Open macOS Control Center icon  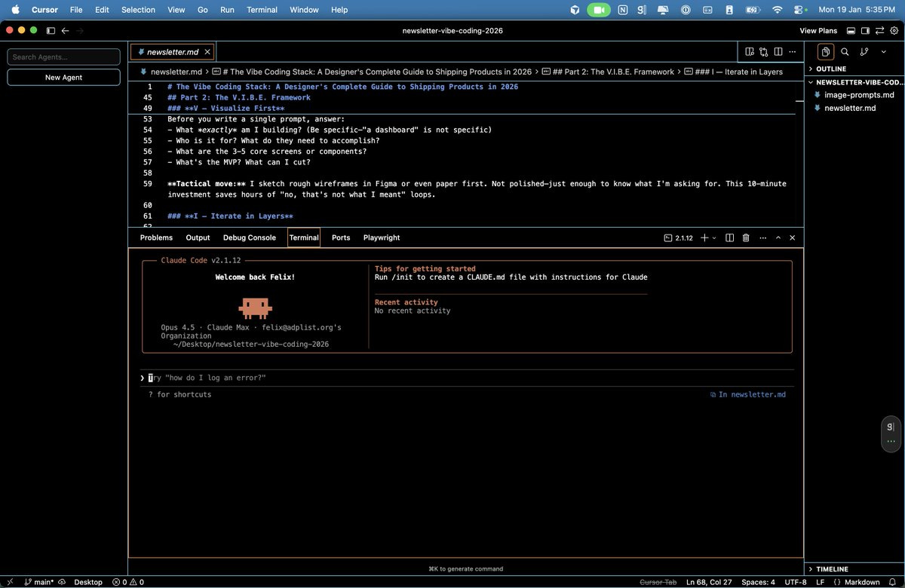click(x=799, y=10)
